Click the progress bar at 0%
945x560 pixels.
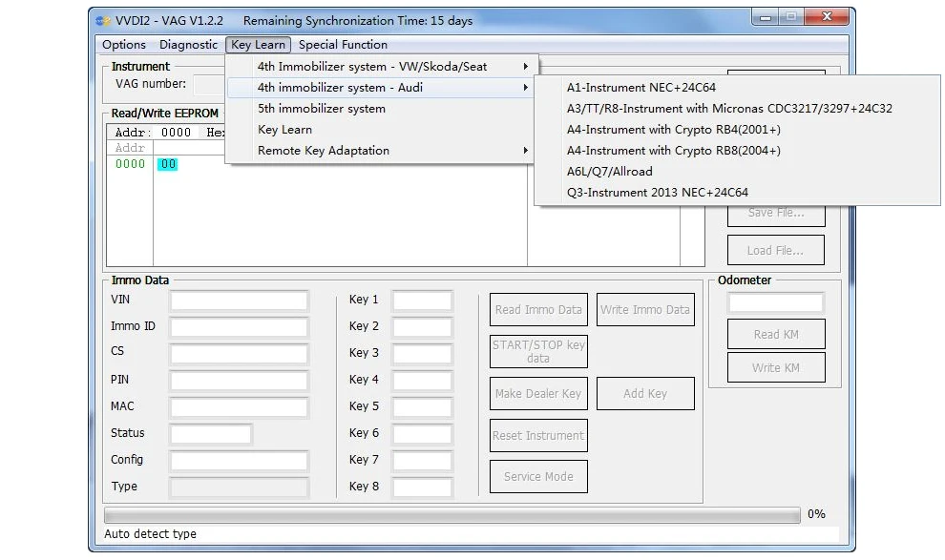pyautogui.click(x=452, y=515)
